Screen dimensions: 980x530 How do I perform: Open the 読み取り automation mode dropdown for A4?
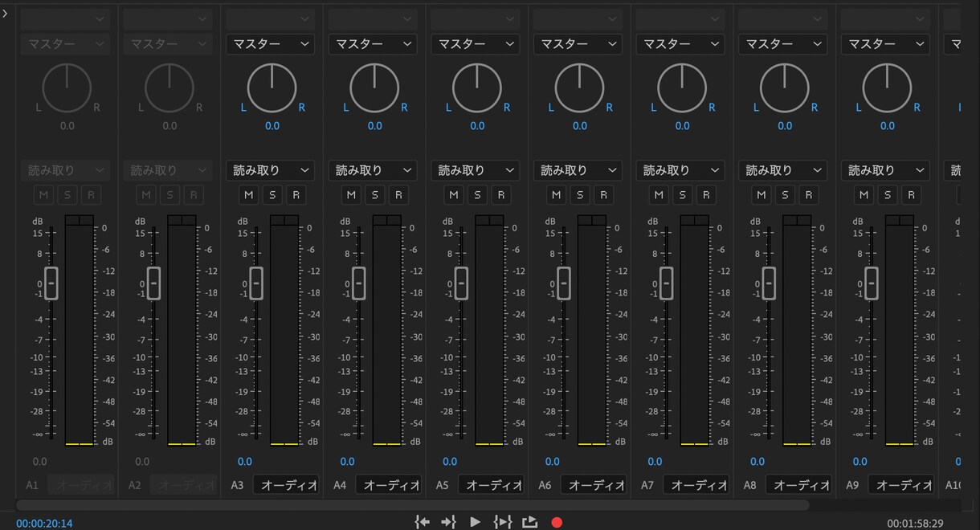(373, 170)
